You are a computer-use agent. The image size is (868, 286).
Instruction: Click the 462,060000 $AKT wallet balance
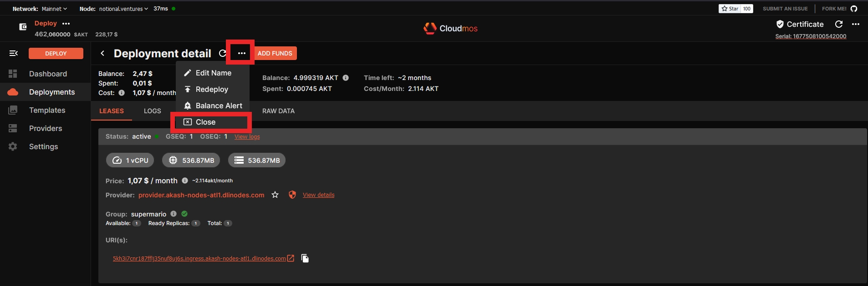61,34
